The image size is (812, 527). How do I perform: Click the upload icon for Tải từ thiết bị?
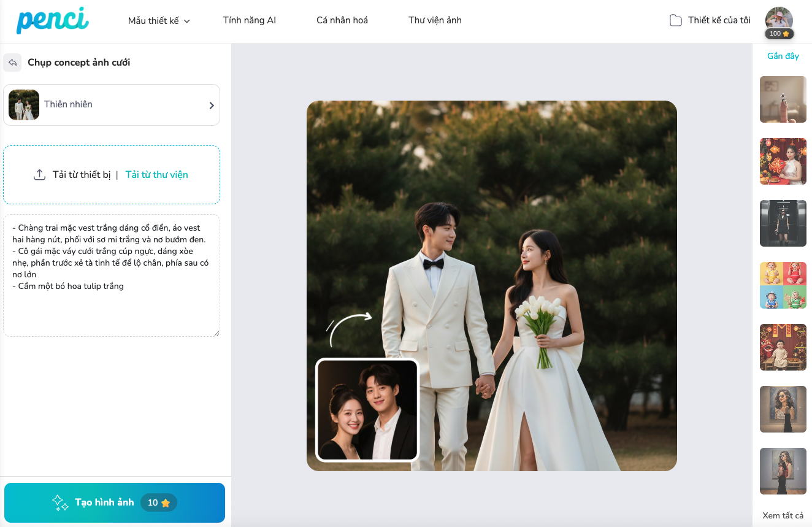click(39, 175)
